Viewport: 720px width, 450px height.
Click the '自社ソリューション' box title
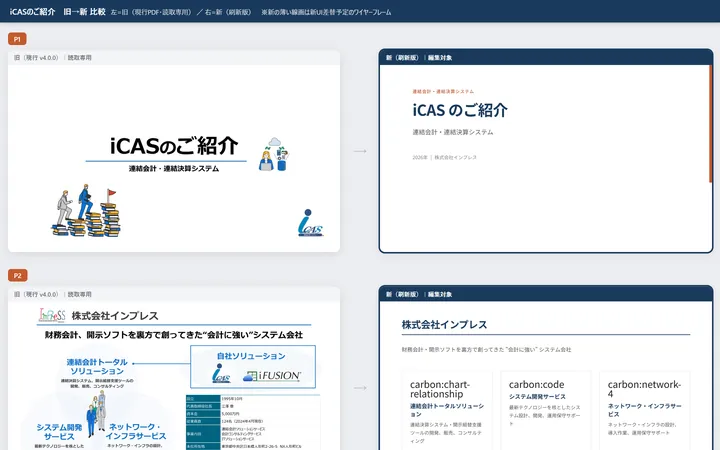pos(251,356)
